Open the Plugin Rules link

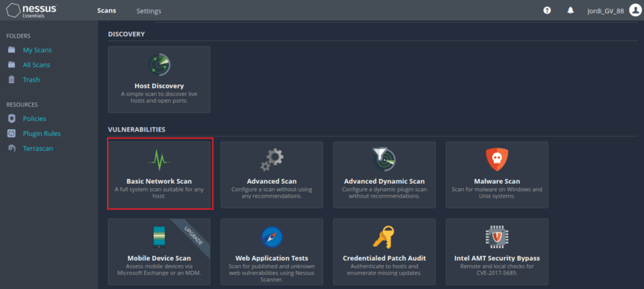coord(42,133)
